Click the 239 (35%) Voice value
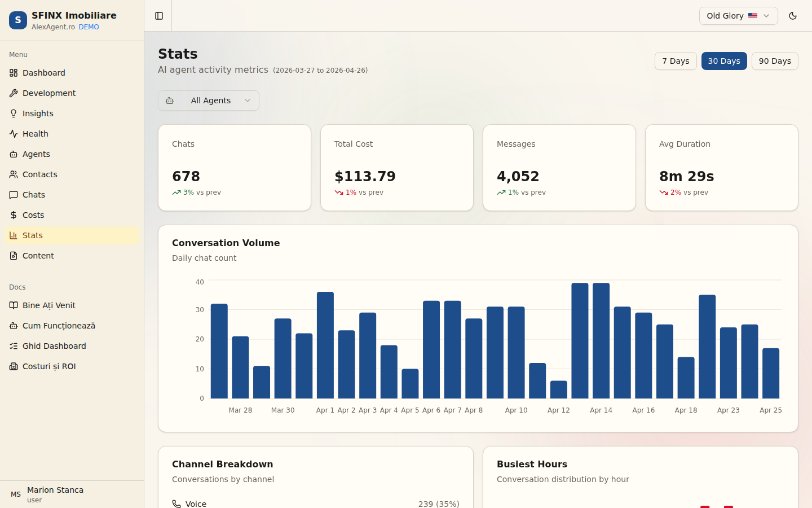812x508 pixels. [x=439, y=504]
